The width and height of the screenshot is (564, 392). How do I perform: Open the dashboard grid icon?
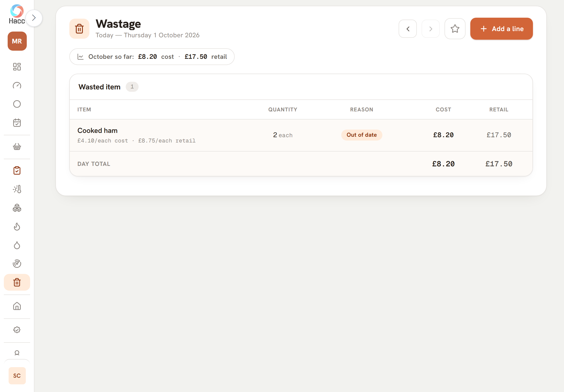(x=17, y=66)
